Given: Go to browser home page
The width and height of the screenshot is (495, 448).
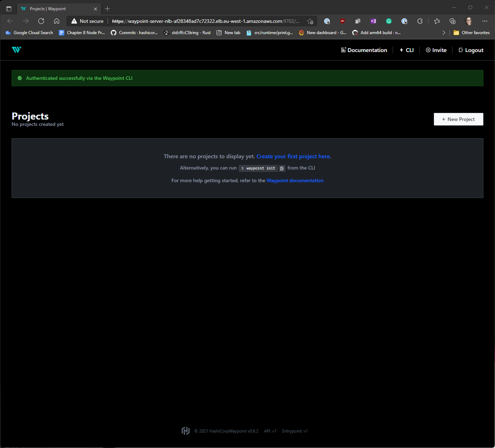Looking at the screenshot, I should pos(57,21).
